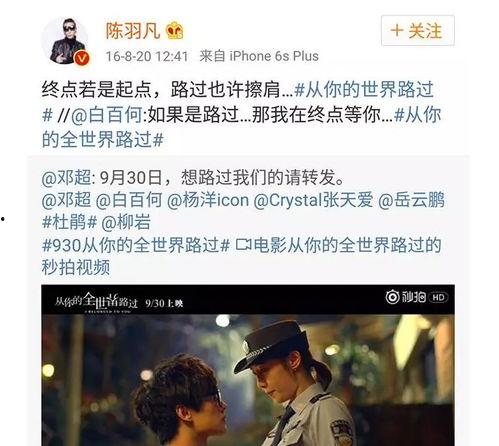Toggle the HD quality badge
The width and height of the screenshot is (499, 446).
pyautogui.click(x=438, y=297)
